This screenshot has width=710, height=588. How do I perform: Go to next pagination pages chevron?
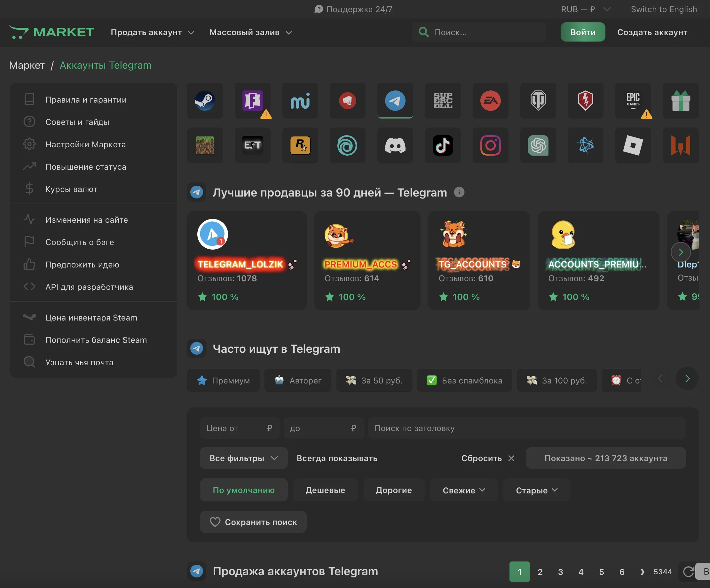click(x=643, y=572)
